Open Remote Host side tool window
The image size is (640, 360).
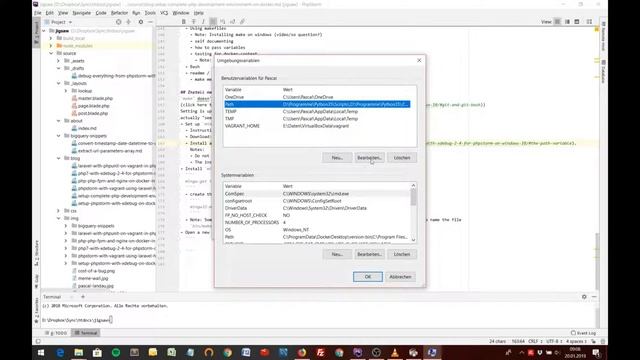(603, 36)
